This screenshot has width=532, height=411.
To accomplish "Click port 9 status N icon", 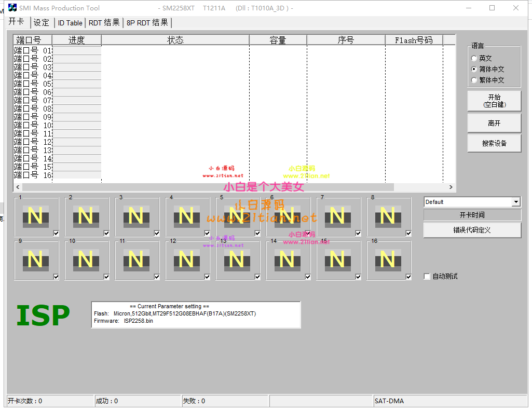I will point(36,260).
